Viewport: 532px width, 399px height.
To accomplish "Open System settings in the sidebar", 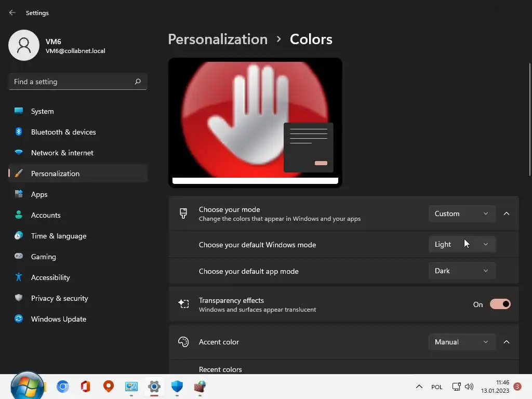I will (x=78, y=111).
